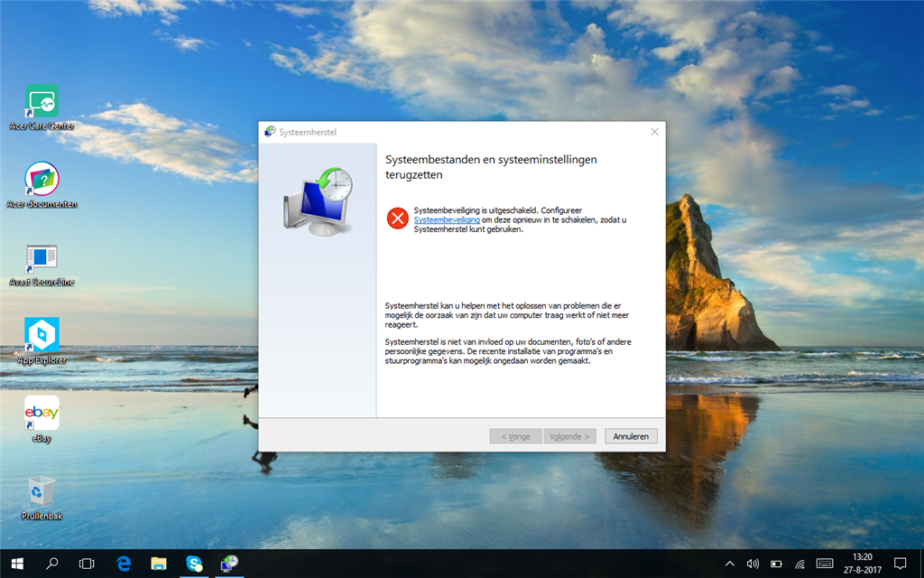924x578 pixels.
Task: Click the text 'Systeembeveiliging is uitgeschakeld. Configureer'
Action: click(498, 210)
